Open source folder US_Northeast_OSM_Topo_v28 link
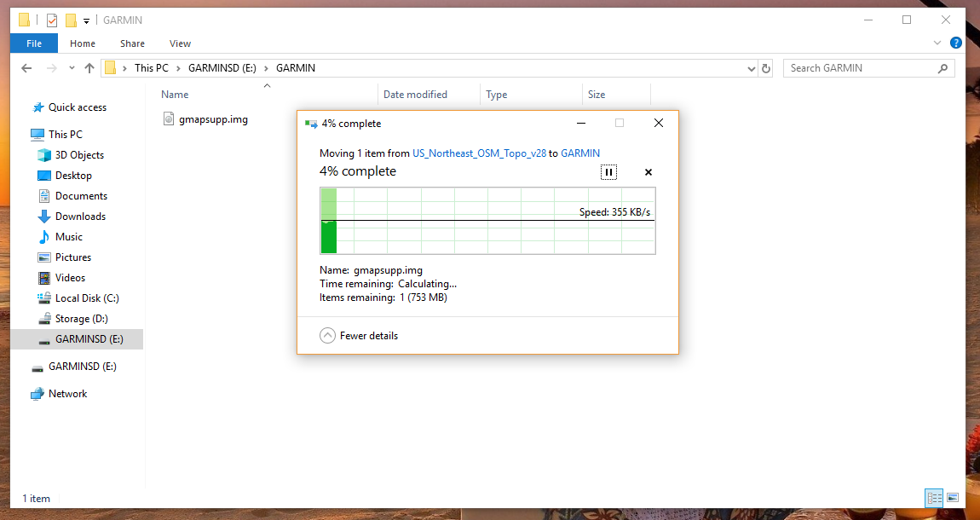980x520 pixels. [x=480, y=153]
